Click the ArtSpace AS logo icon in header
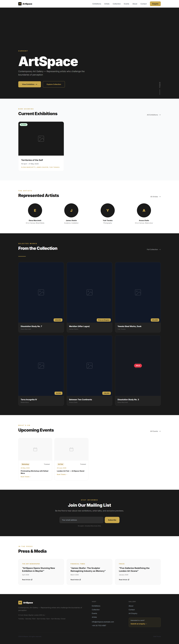This screenshot has height=644, width=179. tap(20, 4)
